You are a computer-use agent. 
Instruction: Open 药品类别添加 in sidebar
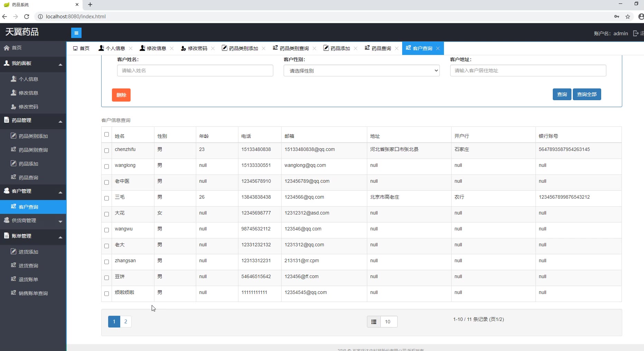(x=33, y=136)
